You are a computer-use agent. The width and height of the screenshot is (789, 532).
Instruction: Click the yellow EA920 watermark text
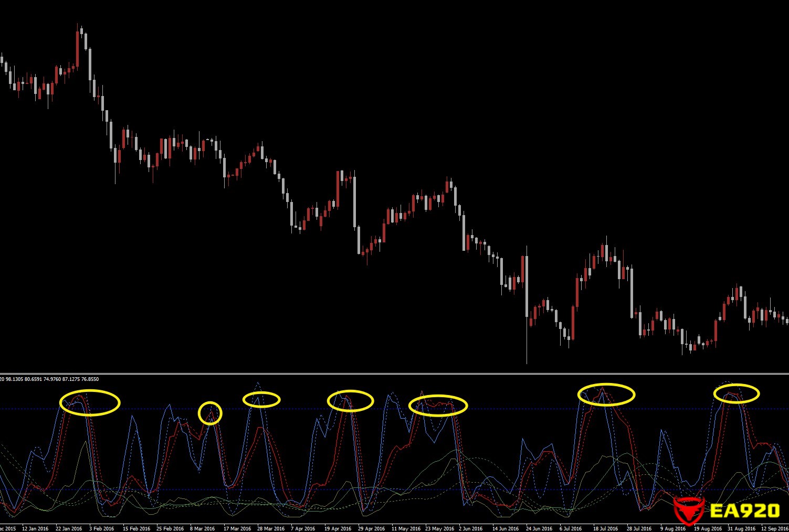click(745, 510)
